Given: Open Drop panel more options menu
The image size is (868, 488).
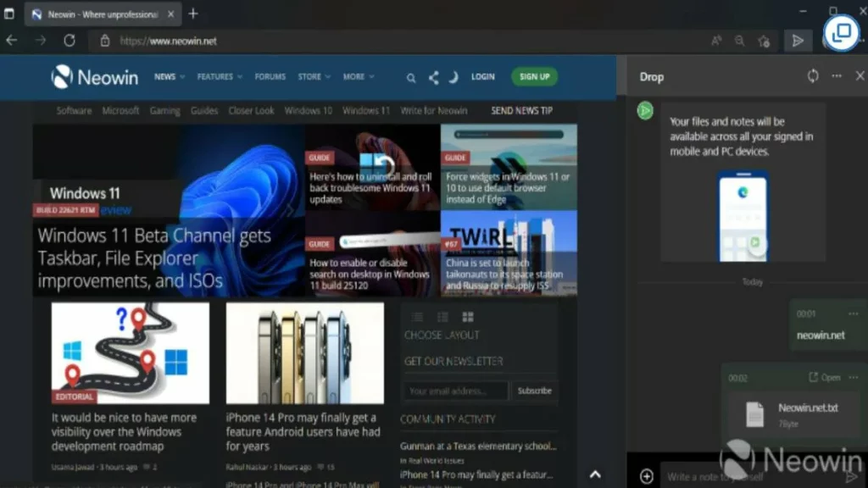Looking at the screenshot, I should (x=837, y=75).
